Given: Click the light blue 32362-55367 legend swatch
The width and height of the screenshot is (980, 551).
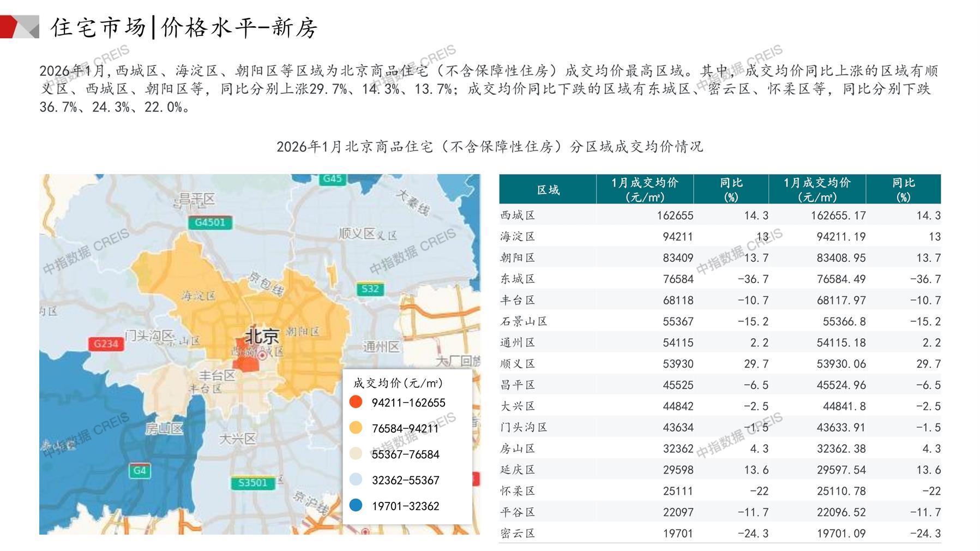Looking at the screenshot, I should coord(356,480).
